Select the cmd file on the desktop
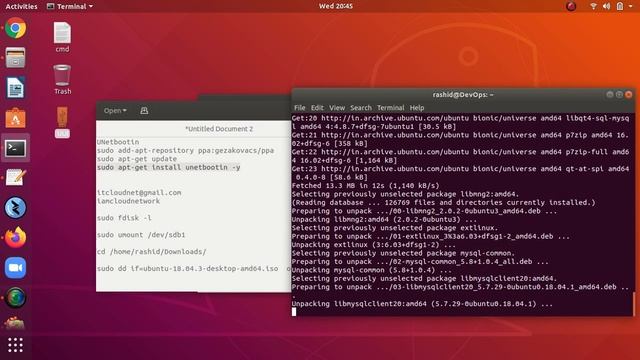This screenshot has width=640, height=360. tap(62, 37)
